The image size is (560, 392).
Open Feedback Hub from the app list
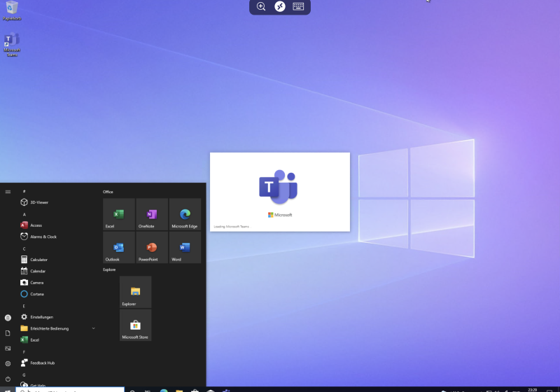[42, 363]
